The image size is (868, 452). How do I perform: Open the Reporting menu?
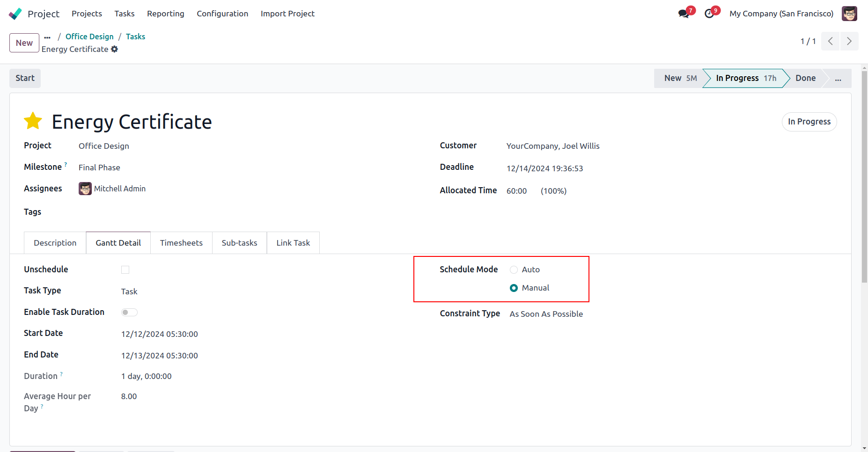[x=165, y=14]
